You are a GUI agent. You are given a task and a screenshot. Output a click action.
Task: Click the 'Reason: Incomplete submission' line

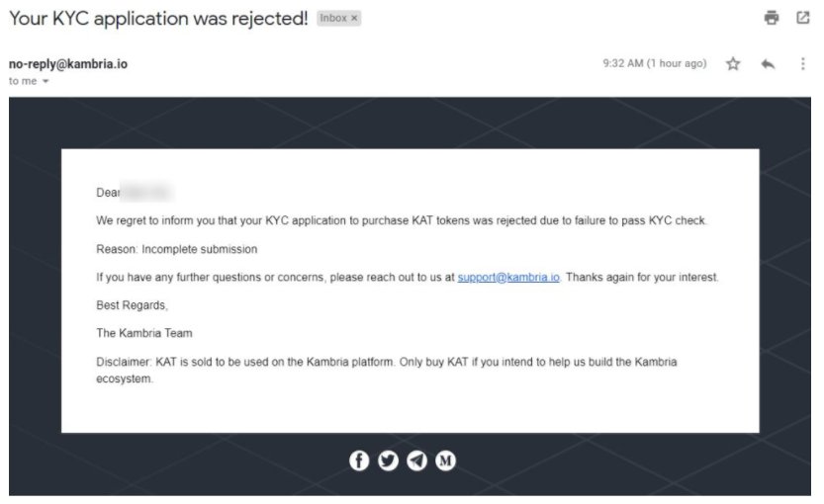[x=176, y=249]
